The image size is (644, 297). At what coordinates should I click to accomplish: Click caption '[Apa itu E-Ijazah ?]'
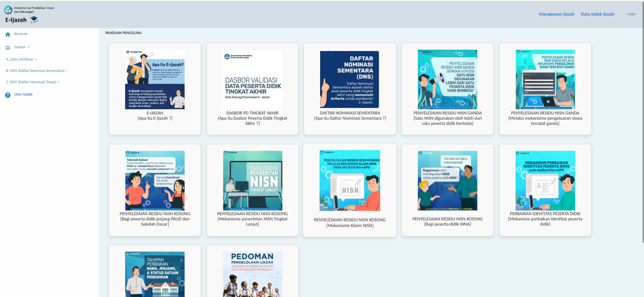155,118
